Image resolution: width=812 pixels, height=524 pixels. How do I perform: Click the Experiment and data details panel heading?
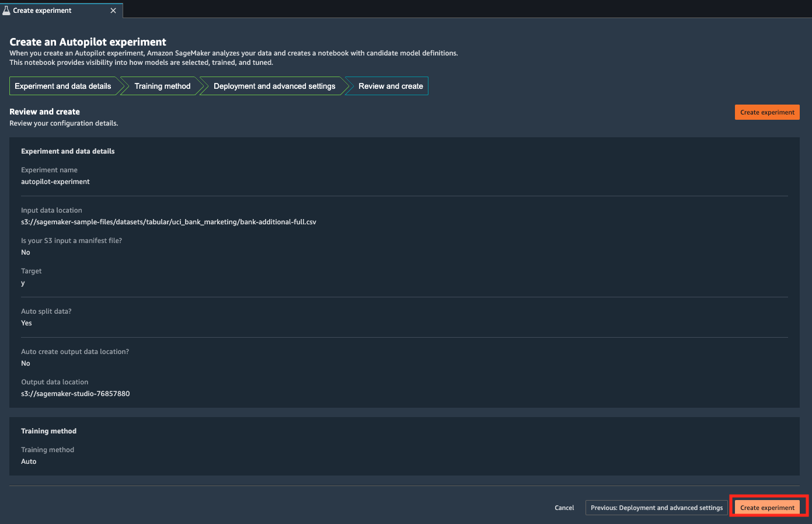tap(68, 151)
